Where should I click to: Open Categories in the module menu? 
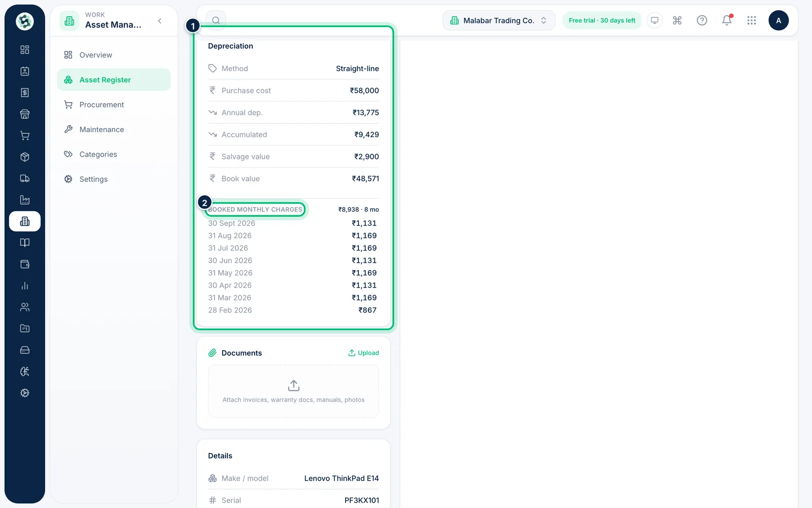pos(114,154)
